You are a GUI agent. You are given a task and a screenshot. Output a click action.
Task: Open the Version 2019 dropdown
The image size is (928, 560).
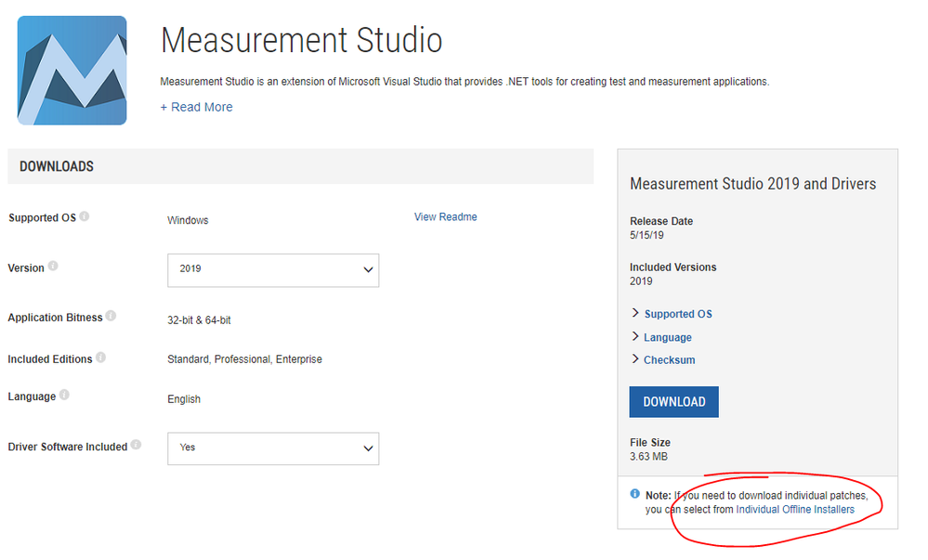273,270
